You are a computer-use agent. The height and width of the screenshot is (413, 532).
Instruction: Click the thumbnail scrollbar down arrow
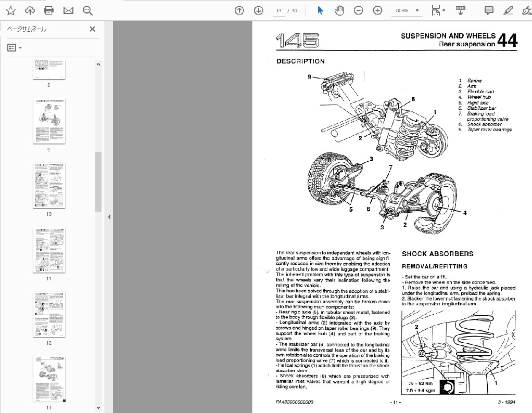(98, 408)
